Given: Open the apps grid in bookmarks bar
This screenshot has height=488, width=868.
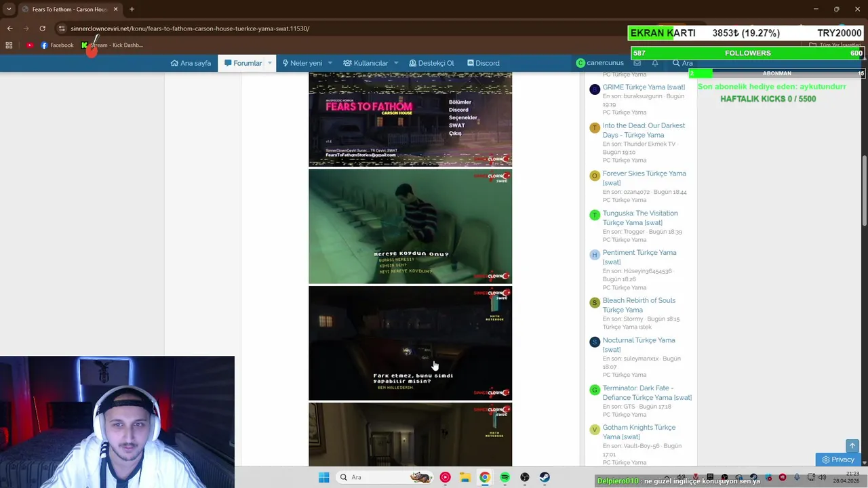Looking at the screenshot, I should point(9,45).
